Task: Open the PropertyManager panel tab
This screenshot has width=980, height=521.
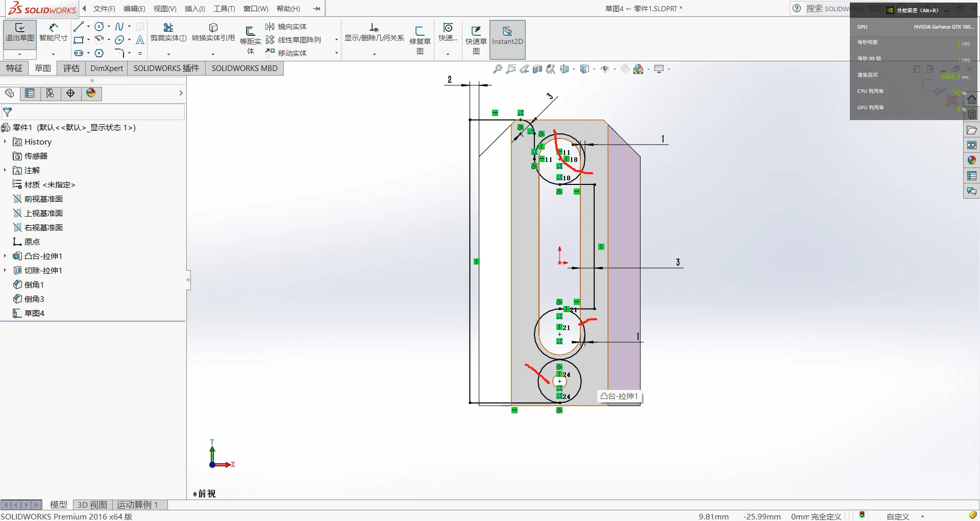Action: (x=30, y=93)
